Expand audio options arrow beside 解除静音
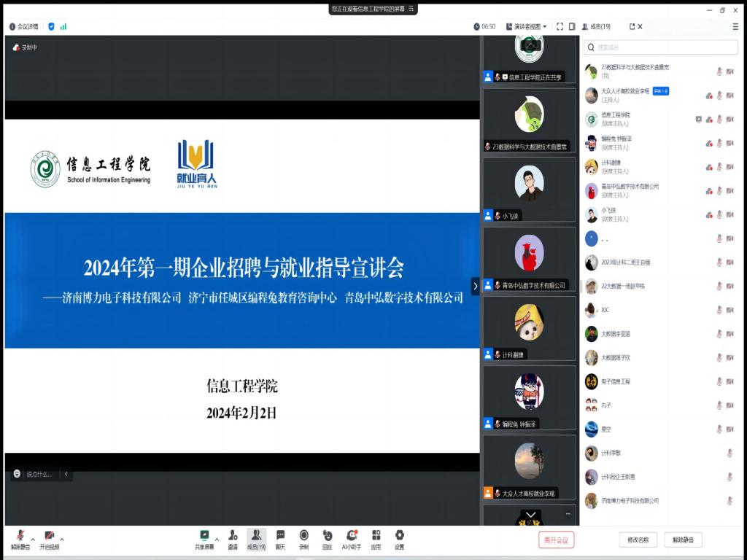Image resolution: width=747 pixels, height=560 pixels. [x=33, y=540]
